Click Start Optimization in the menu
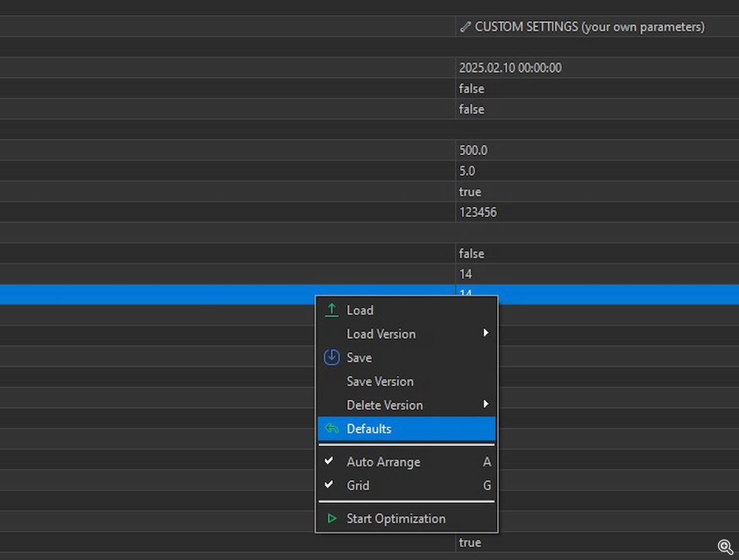 click(x=396, y=519)
